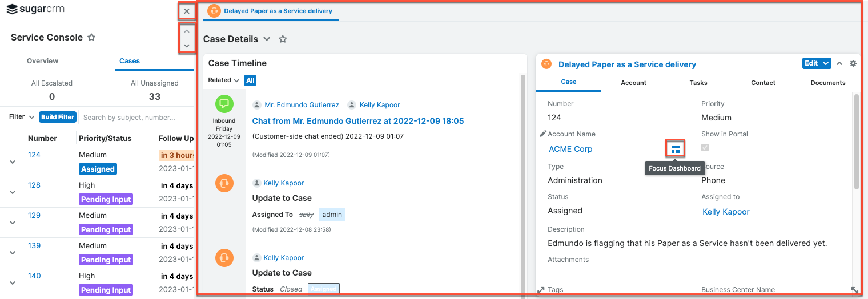Click the orange case icon above Assigned To
This screenshot has height=299, width=868.
[224, 183]
